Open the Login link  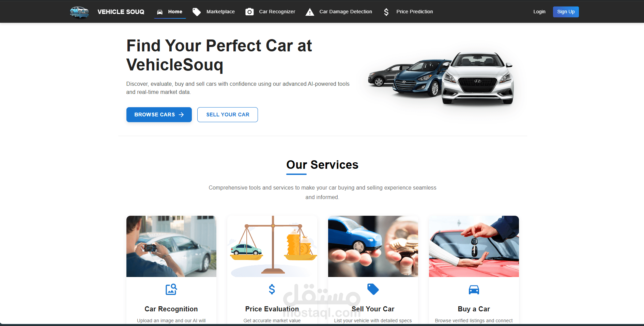pyautogui.click(x=539, y=12)
